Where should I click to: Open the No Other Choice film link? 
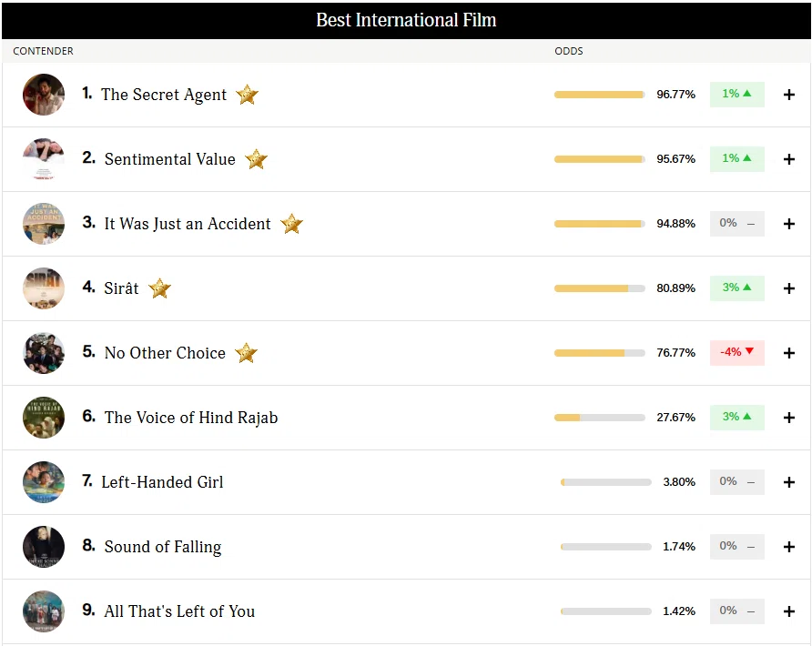165,352
